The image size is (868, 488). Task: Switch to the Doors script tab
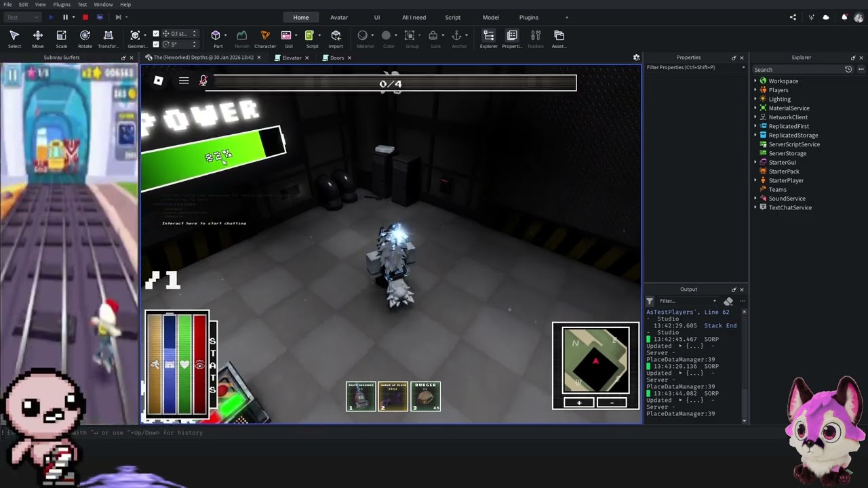tap(337, 58)
